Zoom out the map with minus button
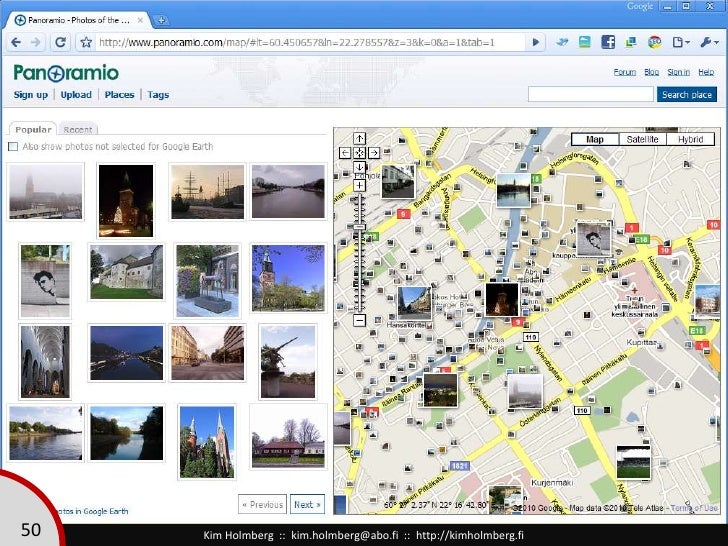 pyautogui.click(x=360, y=321)
